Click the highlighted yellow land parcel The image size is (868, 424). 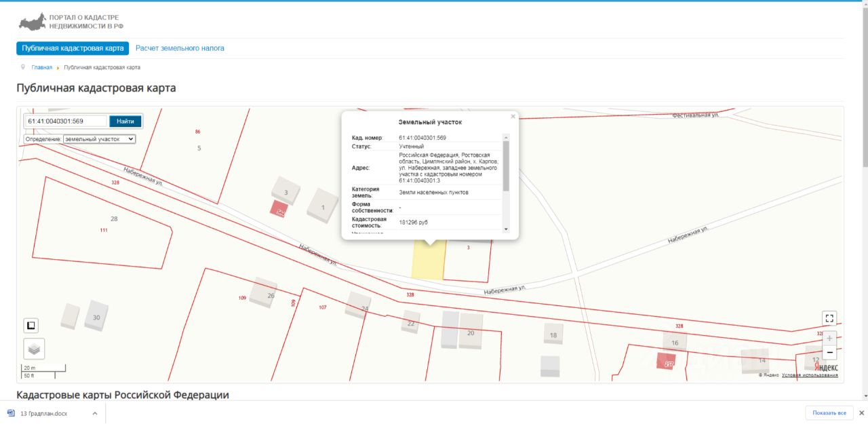tap(429, 261)
